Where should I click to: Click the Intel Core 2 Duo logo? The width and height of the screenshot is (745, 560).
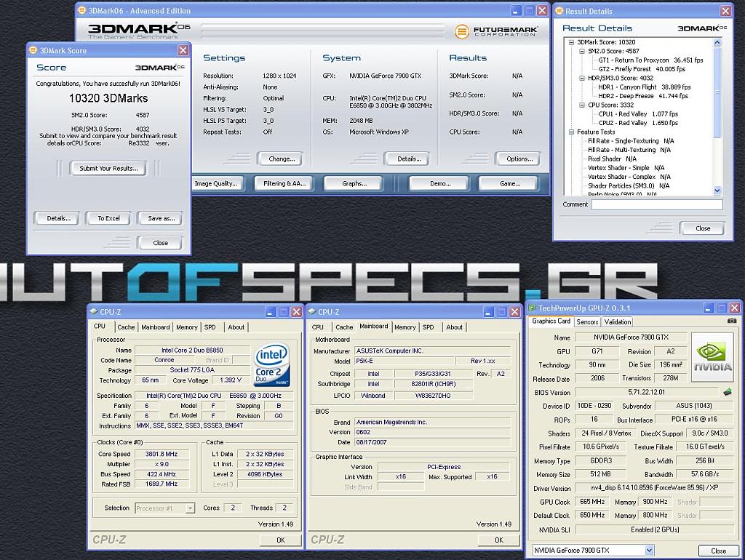[x=272, y=364]
